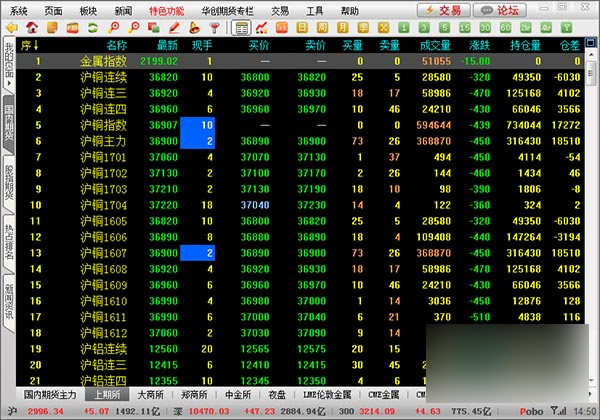
Task: Open the 股指期货 sidebar tab
Action: (9, 182)
